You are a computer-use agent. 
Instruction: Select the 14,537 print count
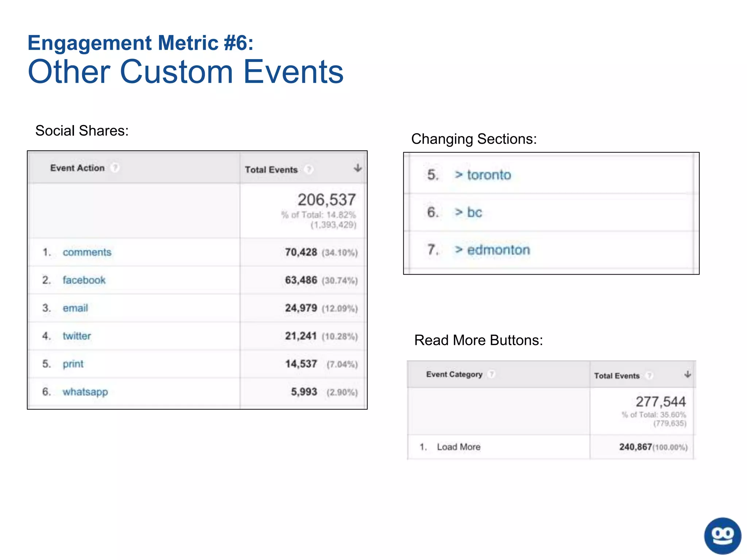click(x=301, y=364)
